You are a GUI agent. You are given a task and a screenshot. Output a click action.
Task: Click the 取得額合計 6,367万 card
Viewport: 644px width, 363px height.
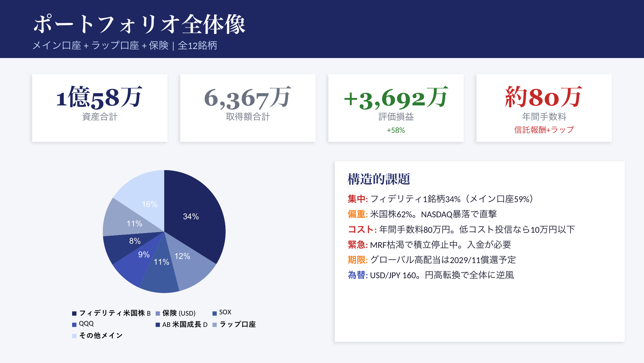click(248, 108)
